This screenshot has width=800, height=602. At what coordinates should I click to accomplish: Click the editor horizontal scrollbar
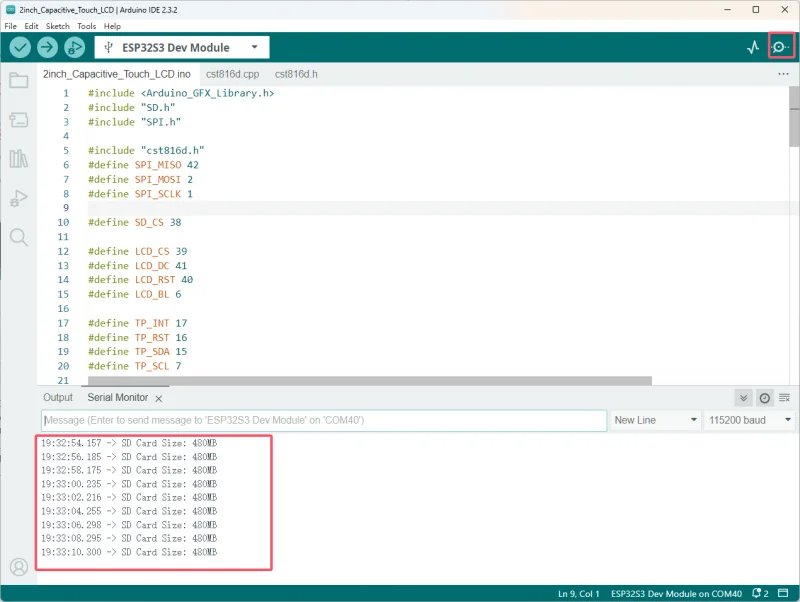(x=370, y=381)
